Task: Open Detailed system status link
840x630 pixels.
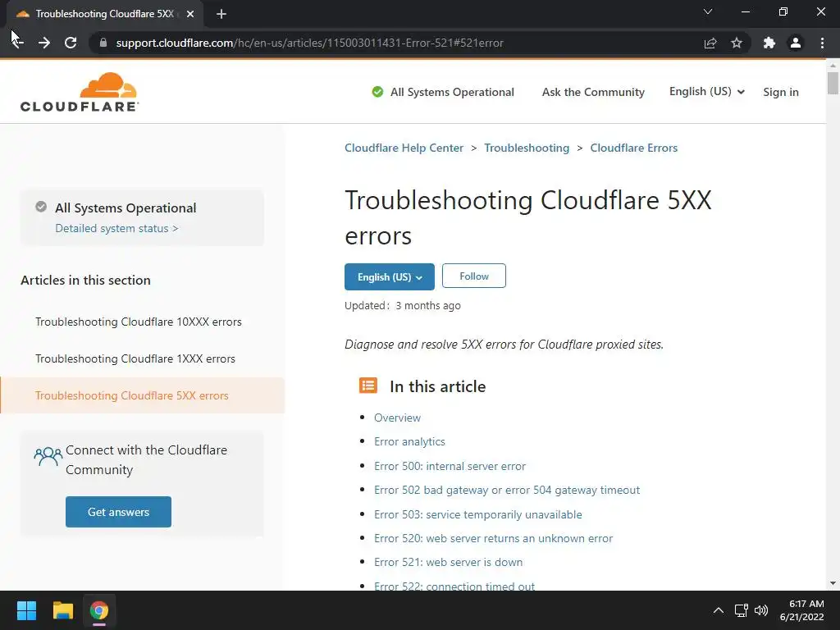Action: pyautogui.click(x=116, y=228)
